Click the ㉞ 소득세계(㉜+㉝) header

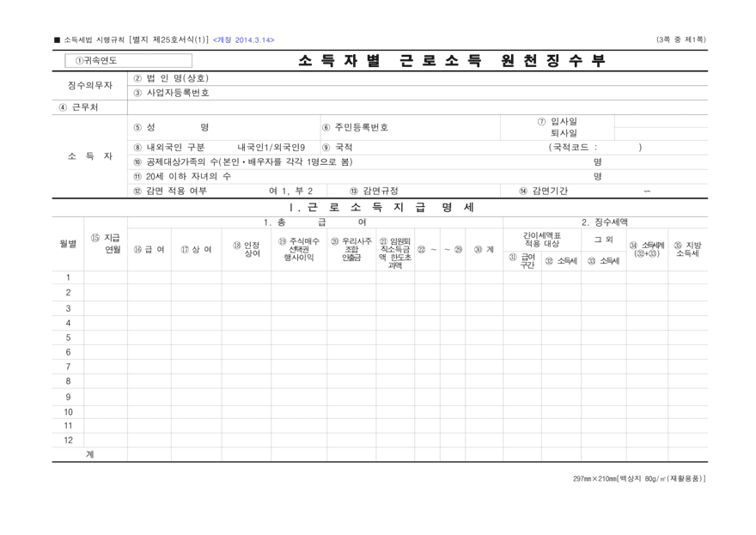[x=647, y=249]
